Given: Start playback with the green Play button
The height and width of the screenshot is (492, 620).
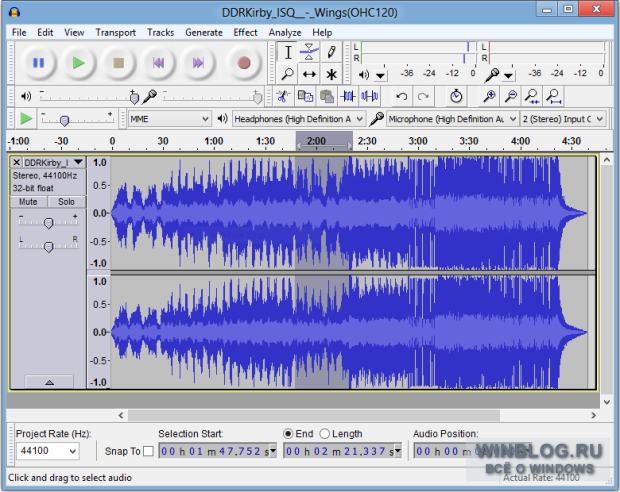Looking at the screenshot, I should point(78,62).
